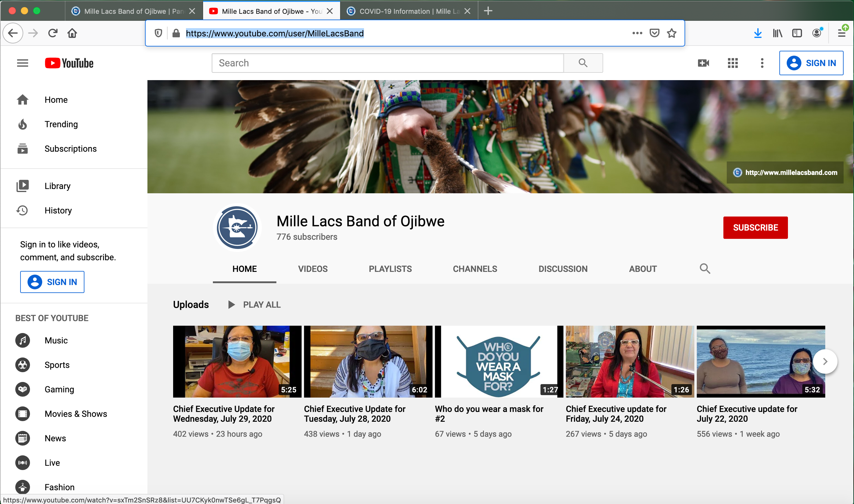Click the site lock icon
The height and width of the screenshot is (504, 854).
tap(176, 33)
